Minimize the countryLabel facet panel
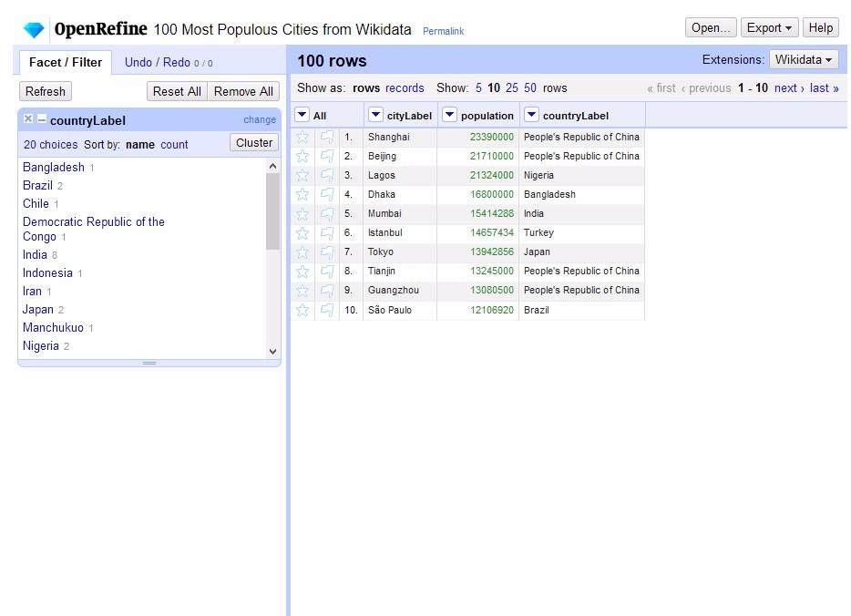851x616 pixels. (x=41, y=118)
